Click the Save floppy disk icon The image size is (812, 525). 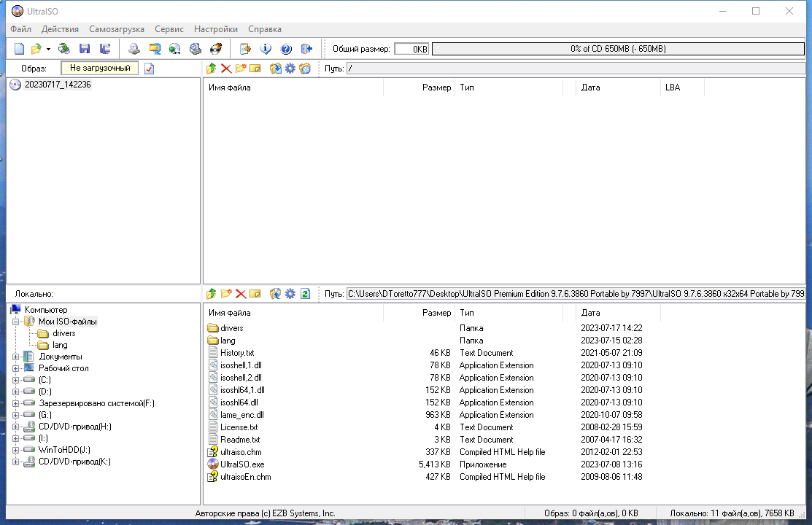[85, 49]
